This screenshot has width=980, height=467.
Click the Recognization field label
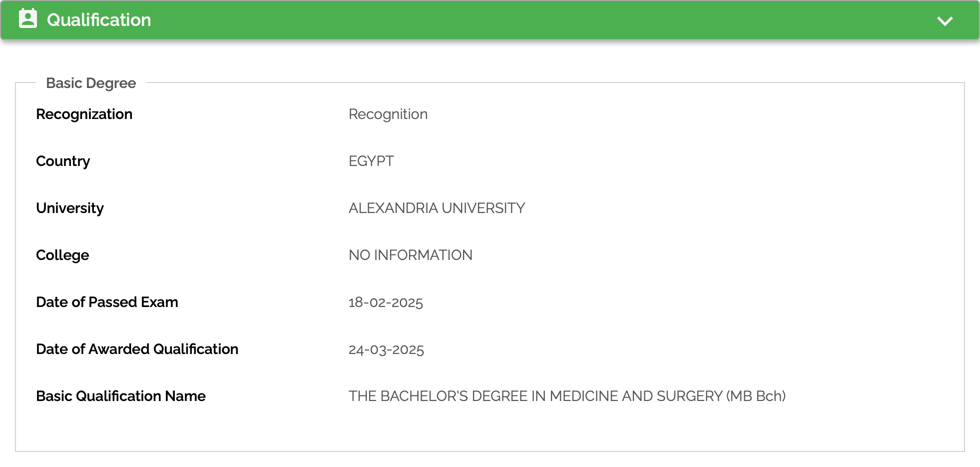point(84,114)
